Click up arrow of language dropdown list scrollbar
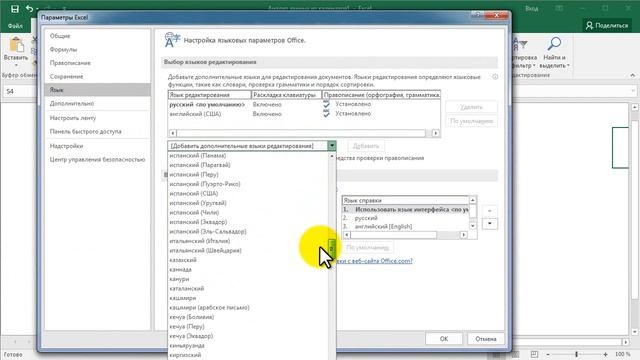 tap(332, 156)
